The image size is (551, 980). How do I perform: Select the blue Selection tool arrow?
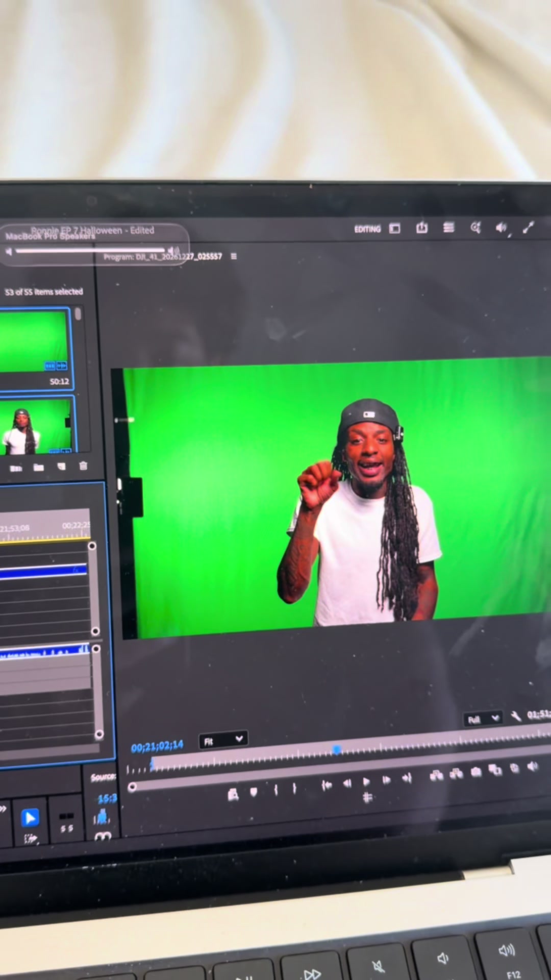tap(30, 818)
